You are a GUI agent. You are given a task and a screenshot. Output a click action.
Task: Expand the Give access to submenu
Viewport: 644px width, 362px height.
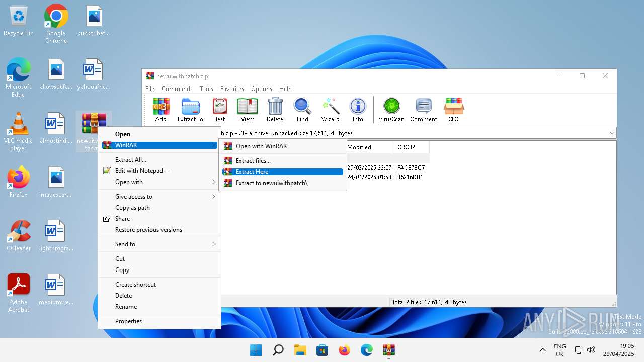coord(159,197)
